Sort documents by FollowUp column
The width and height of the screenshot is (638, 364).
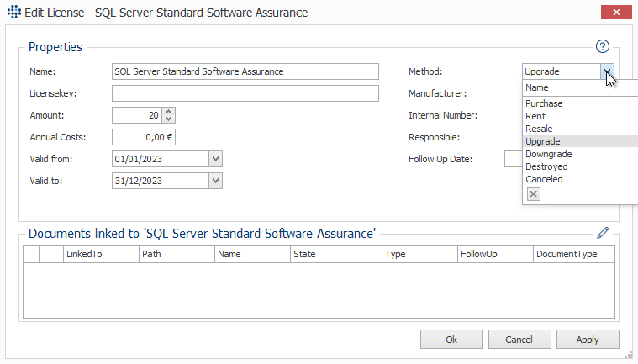(495, 254)
